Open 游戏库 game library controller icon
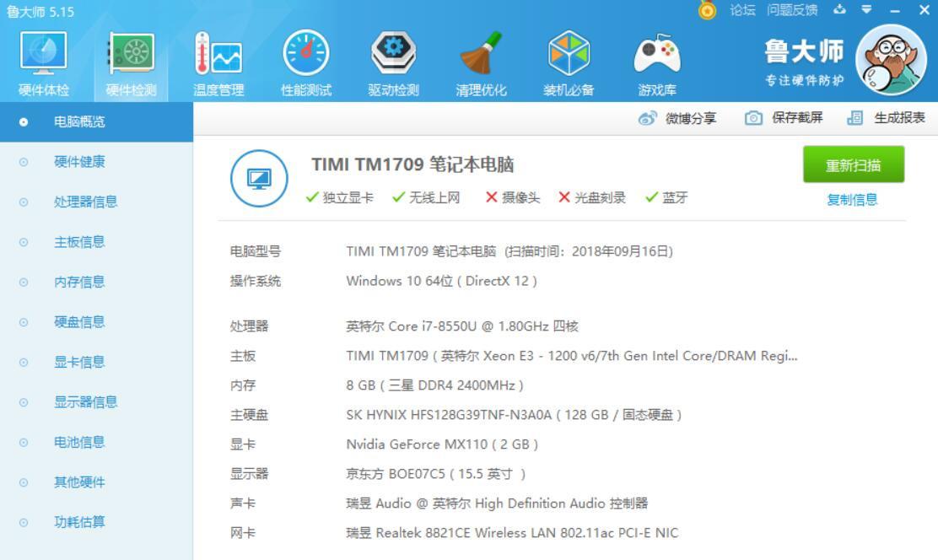This screenshot has width=938, height=560. [x=657, y=64]
